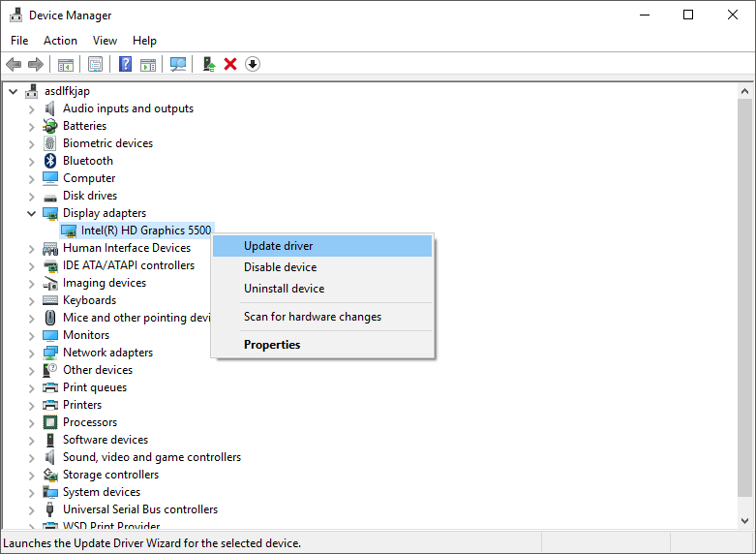Click the Properties sheet toolbar icon
Viewport: 756px width, 554px height.
click(x=96, y=64)
